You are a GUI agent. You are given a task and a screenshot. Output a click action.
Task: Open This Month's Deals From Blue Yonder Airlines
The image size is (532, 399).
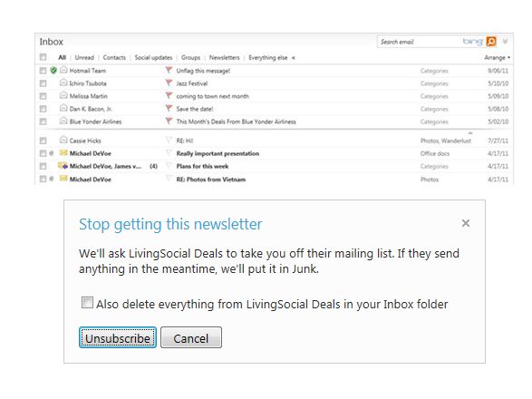point(237,122)
